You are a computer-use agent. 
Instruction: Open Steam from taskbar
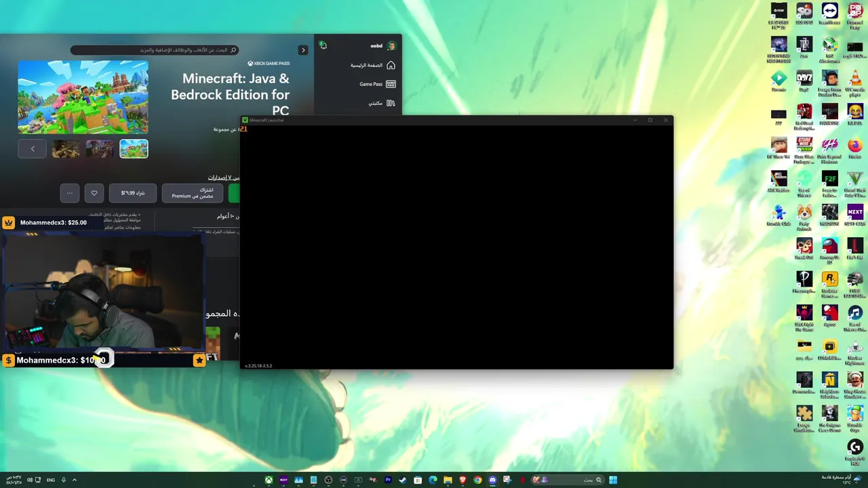click(x=403, y=480)
